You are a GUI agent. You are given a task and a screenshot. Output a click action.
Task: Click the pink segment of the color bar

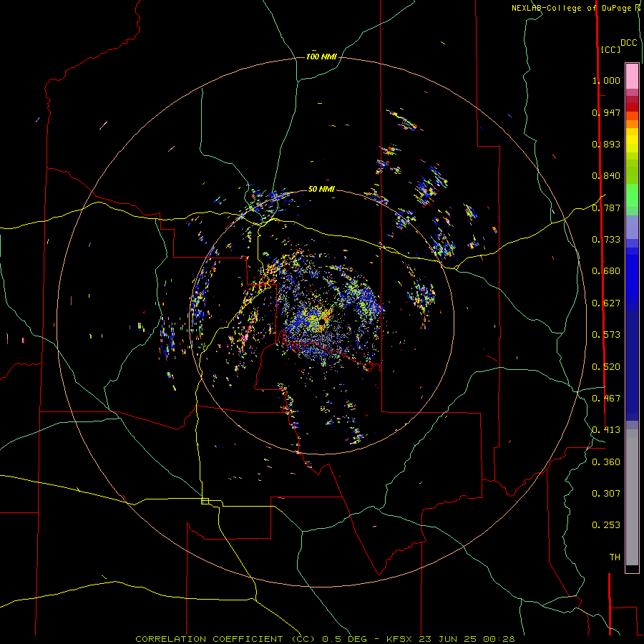pos(632,77)
